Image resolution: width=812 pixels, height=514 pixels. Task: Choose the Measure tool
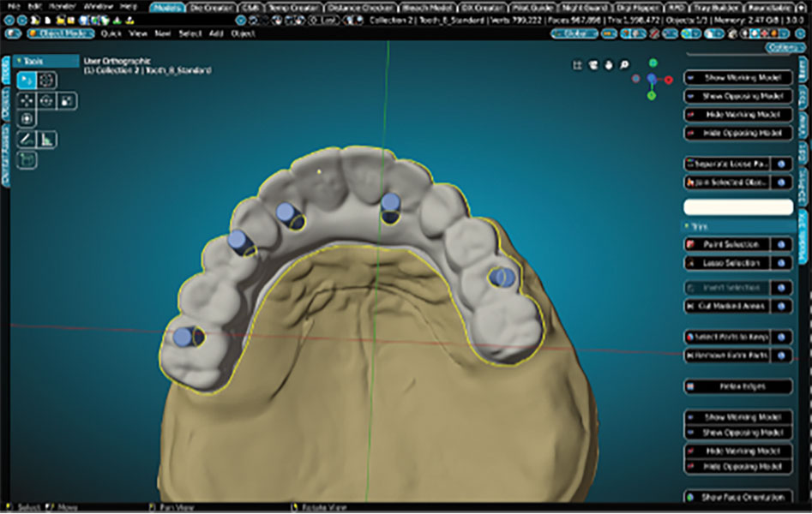[x=47, y=139]
